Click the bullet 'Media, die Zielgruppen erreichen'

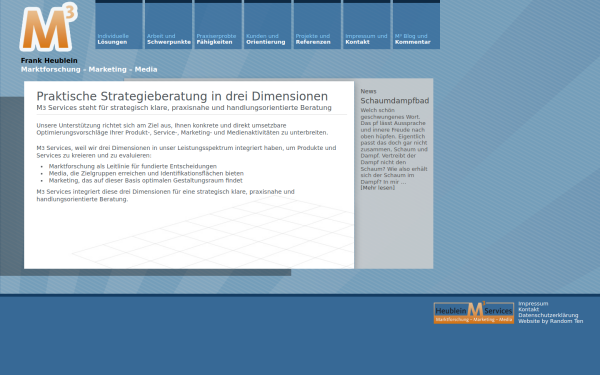(x=146, y=173)
